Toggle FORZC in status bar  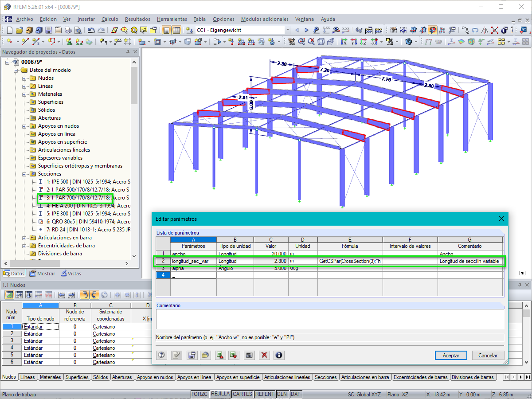point(199,394)
